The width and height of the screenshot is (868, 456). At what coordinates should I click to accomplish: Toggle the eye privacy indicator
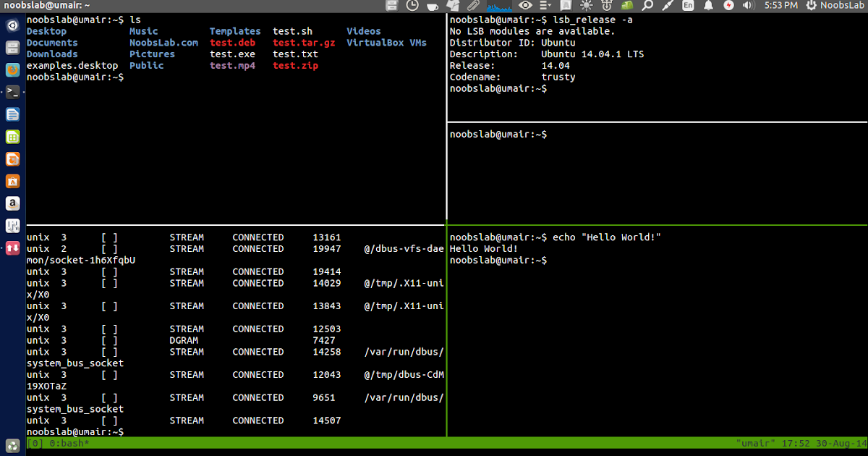pyautogui.click(x=526, y=6)
